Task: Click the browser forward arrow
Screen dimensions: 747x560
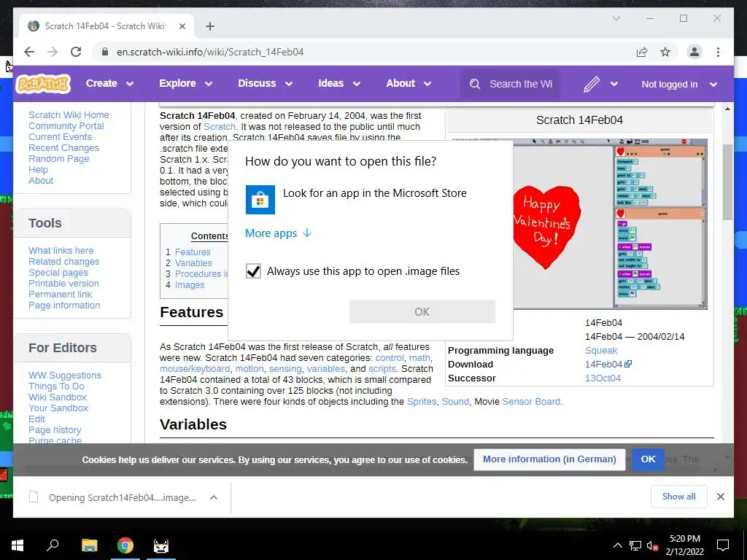Action: pyautogui.click(x=53, y=52)
